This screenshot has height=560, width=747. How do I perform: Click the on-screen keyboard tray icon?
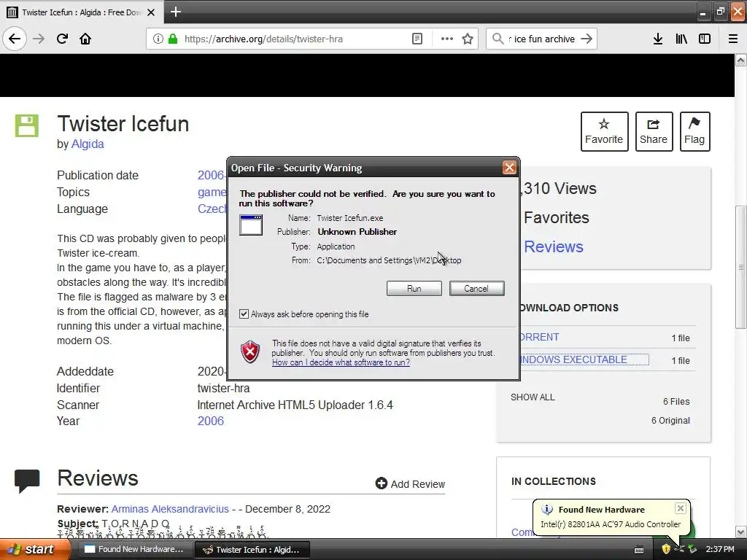pyautogui.click(x=639, y=550)
